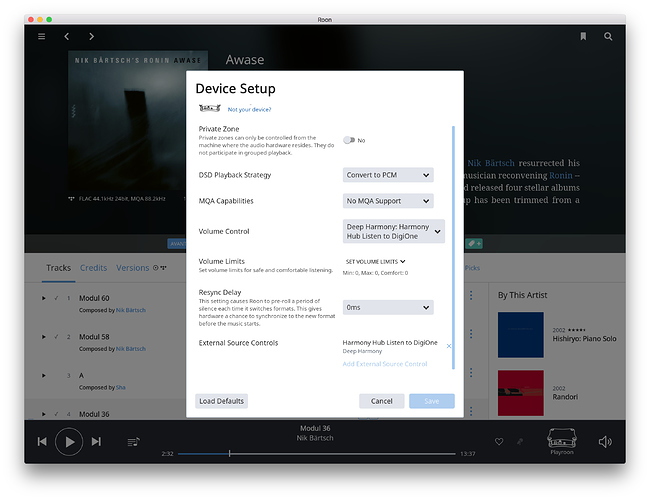Screen dimensions: 651x500
Task: Open the Volume Control dropdown
Action: (x=393, y=231)
